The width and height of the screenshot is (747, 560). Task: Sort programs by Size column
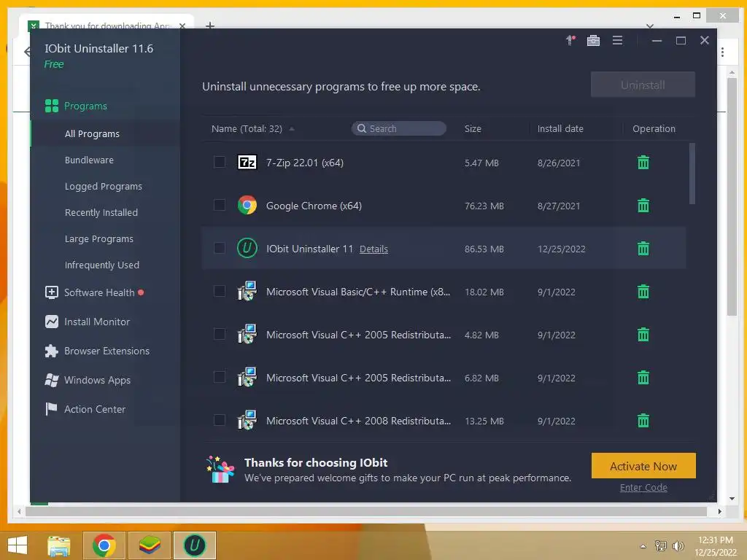click(x=473, y=128)
